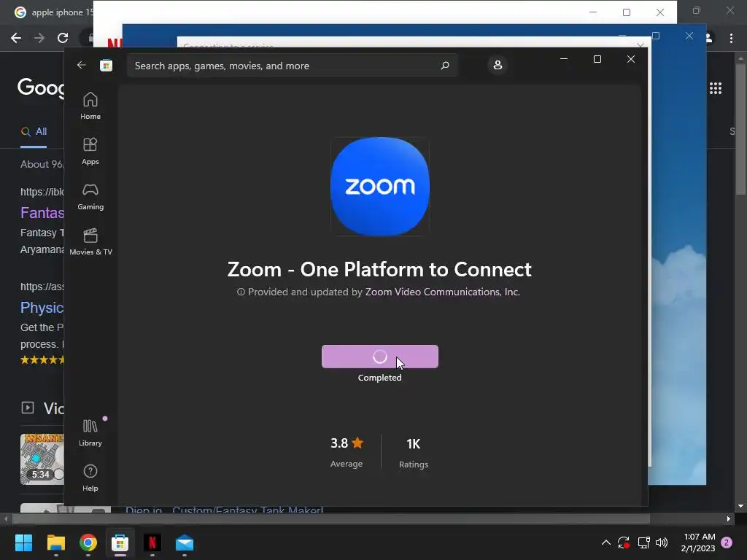The width and height of the screenshot is (747, 560).
Task: Click the volume icon in tray
Action: 662,542
